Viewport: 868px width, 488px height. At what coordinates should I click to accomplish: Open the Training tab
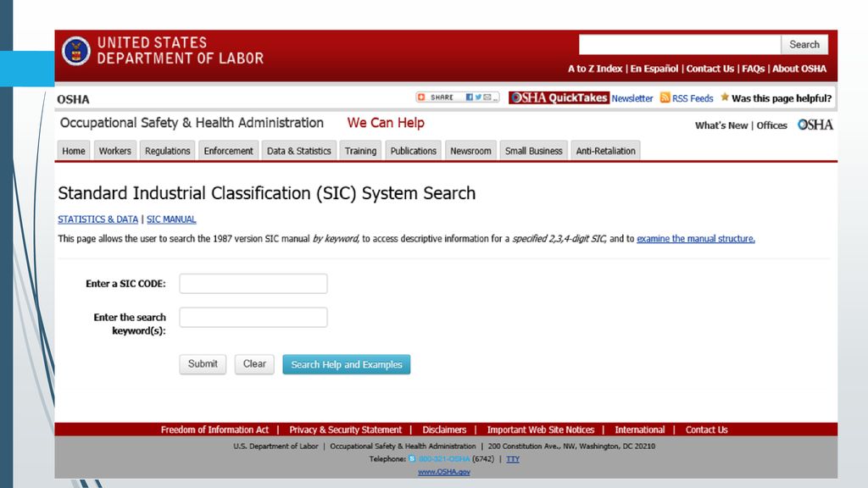[x=360, y=151]
